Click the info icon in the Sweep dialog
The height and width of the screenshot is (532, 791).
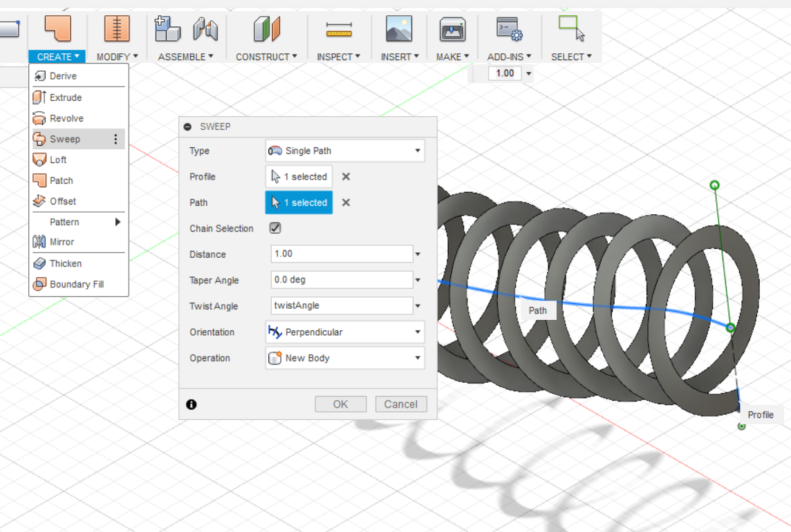[x=192, y=404]
